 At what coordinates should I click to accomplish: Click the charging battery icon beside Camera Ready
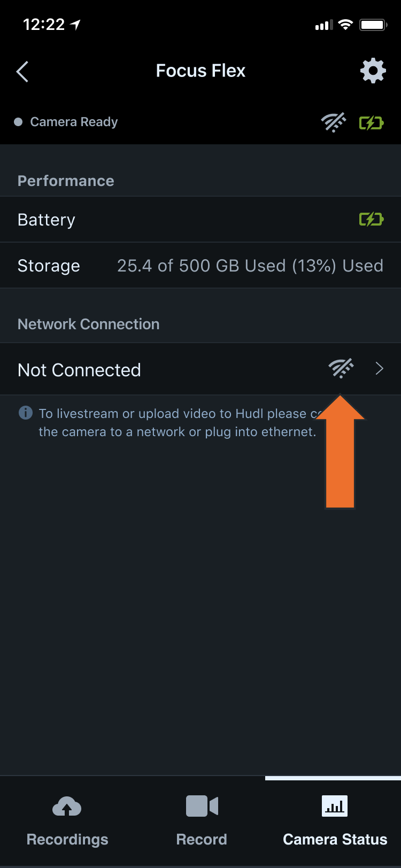tap(371, 122)
